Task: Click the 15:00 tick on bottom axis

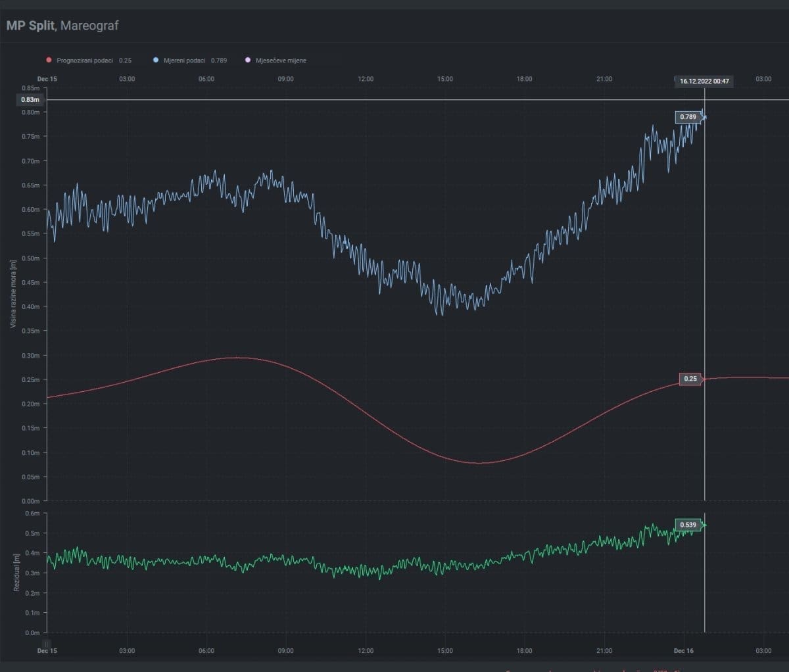Action: [445, 651]
